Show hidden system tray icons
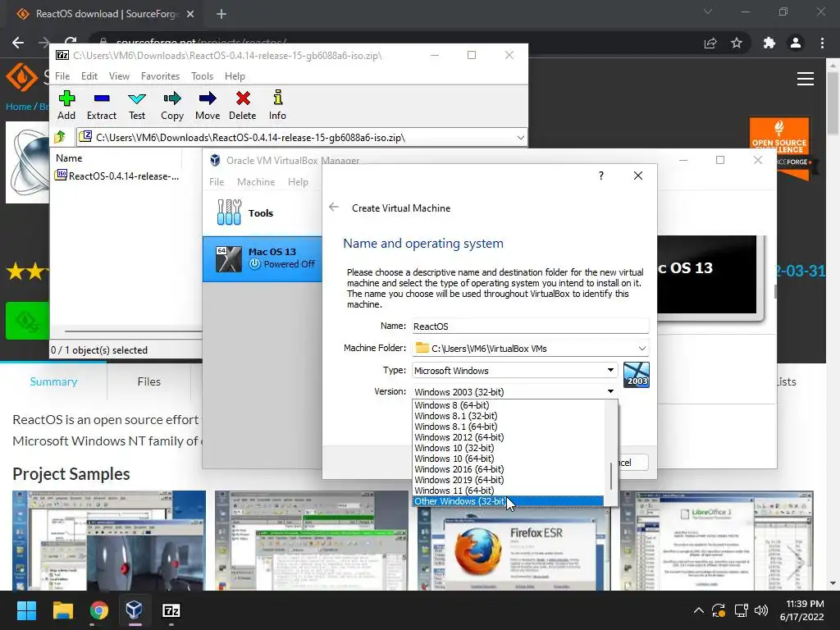 pos(699,610)
